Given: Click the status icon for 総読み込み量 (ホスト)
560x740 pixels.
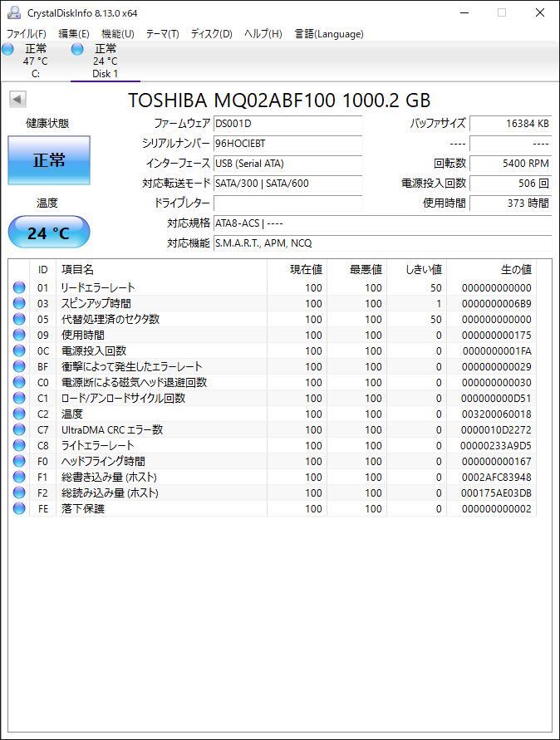Looking at the screenshot, I should point(19,493).
